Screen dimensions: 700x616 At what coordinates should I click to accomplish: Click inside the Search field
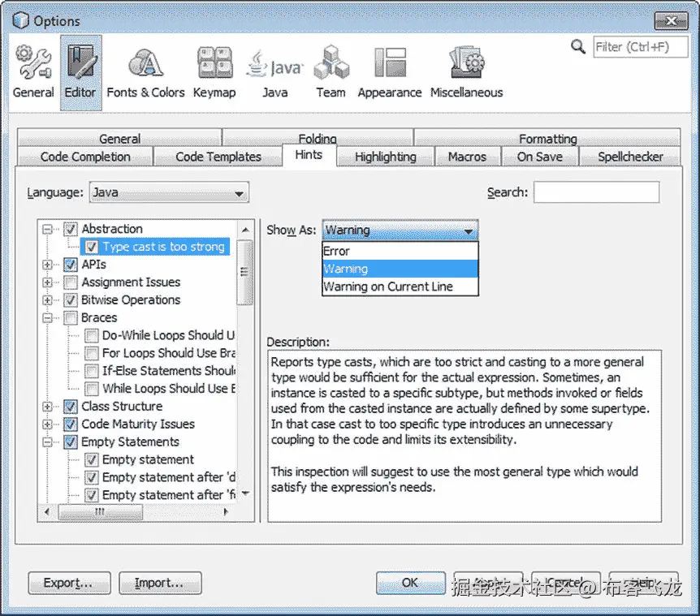[x=597, y=192]
